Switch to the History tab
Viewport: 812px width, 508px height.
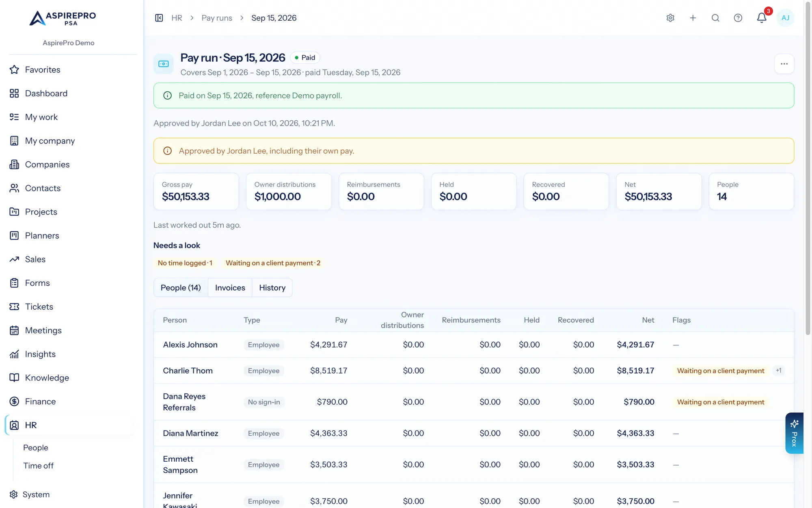tap(272, 288)
